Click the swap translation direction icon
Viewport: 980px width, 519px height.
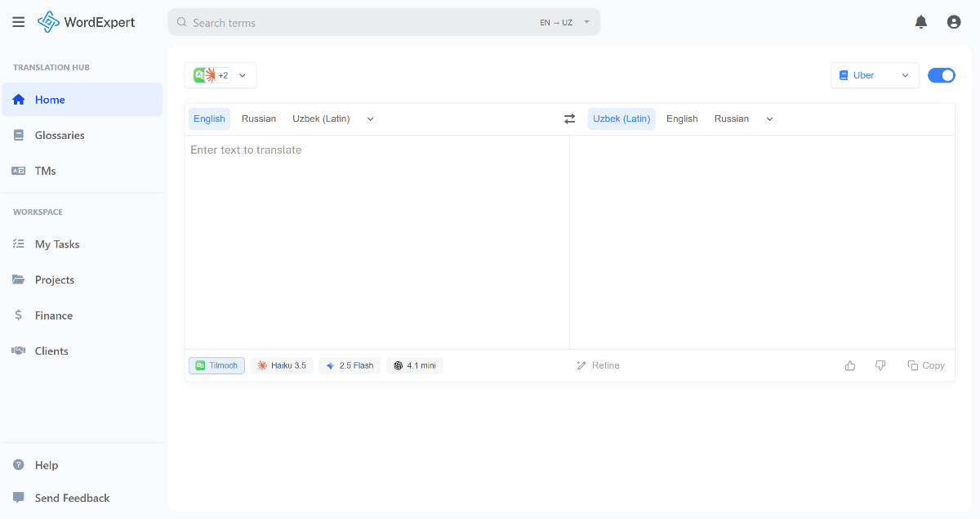(569, 119)
